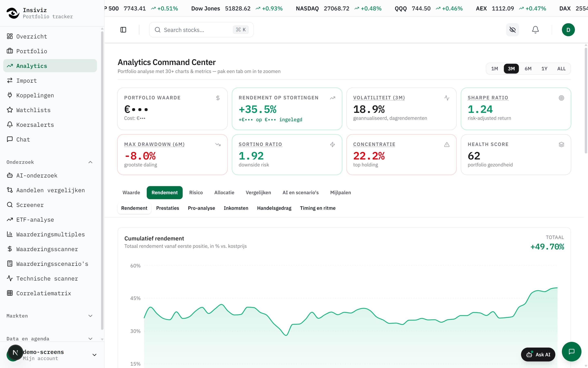
Task: Select the 1M time range
Action: pos(494,69)
